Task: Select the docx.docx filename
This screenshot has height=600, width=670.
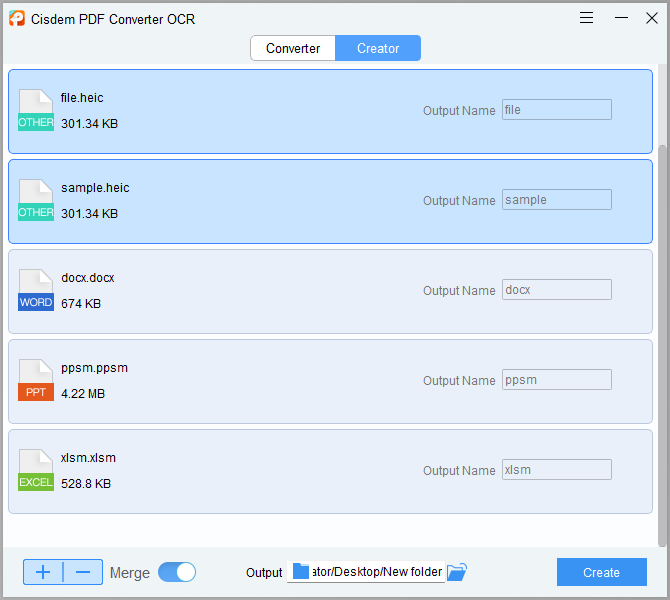Action: (x=88, y=278)
